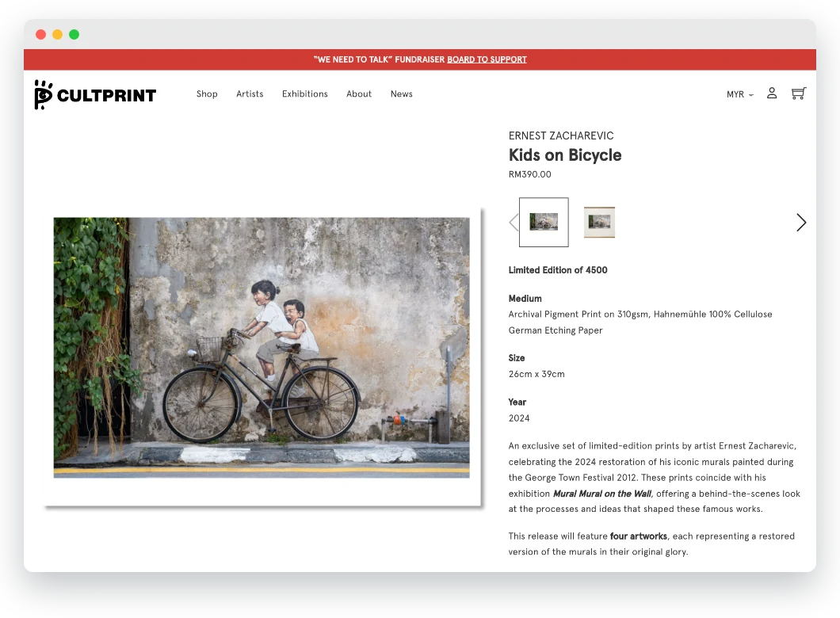The height and width of the screenshot is (618, 840).
Task: Show next thumbnail with right arrow
Action: pyautogui.click(x=801, y=223)
